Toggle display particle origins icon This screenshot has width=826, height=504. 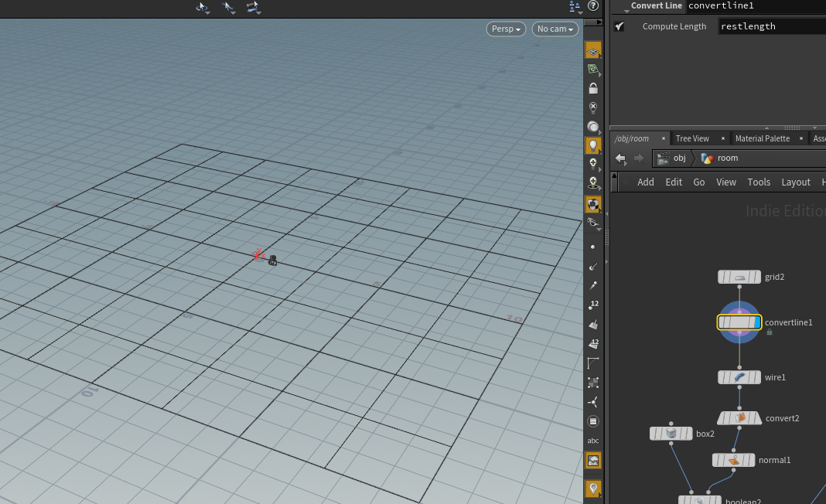[x=593, y=402]
